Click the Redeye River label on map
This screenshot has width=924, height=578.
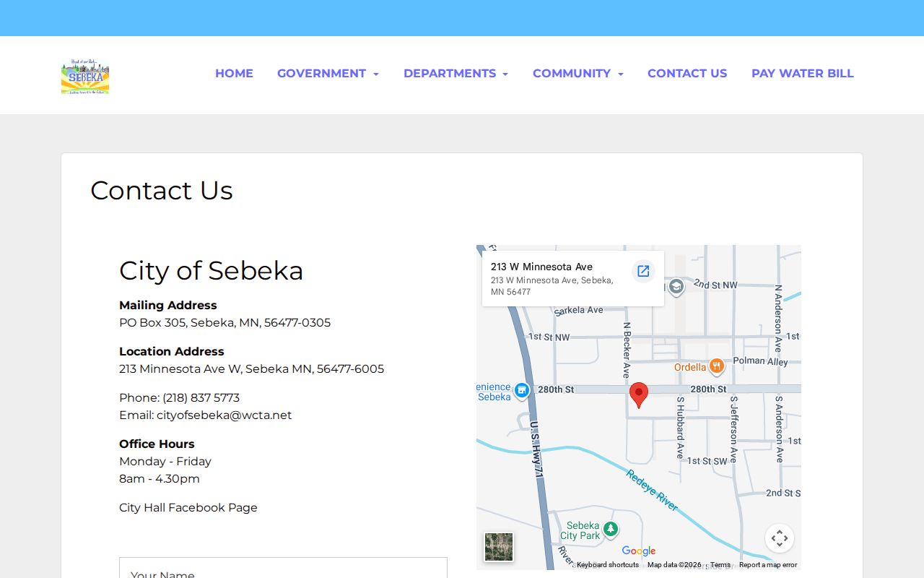(x=652, y=491)
